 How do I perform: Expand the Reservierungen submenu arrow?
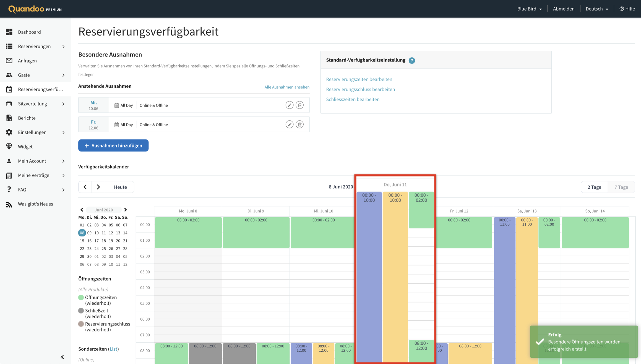click(64, 46)
